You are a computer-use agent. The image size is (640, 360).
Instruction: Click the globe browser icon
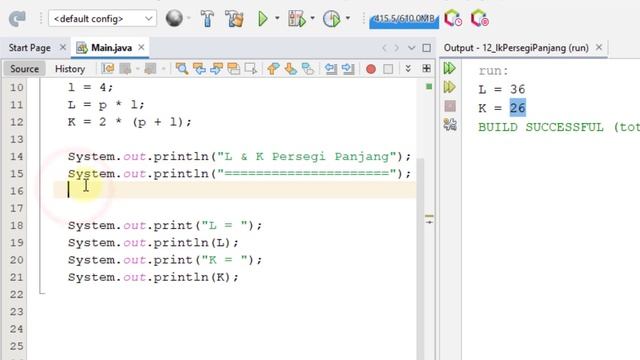[x=174, y=18]
